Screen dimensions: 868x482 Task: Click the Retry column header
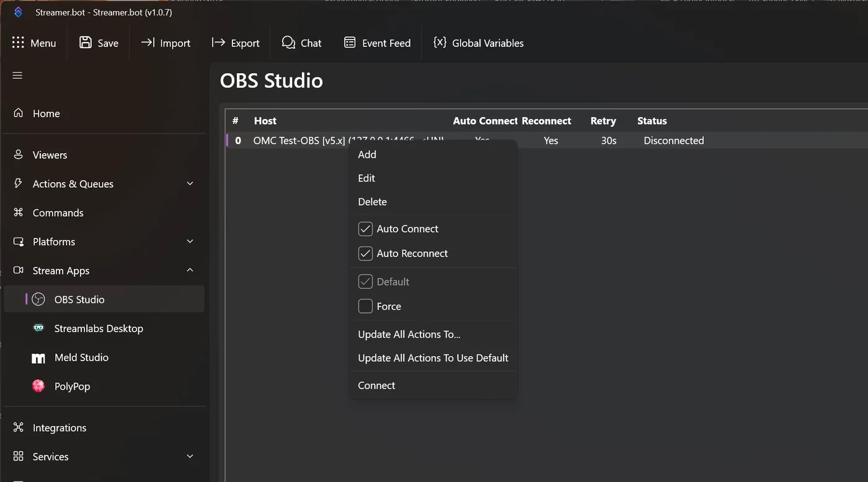(x=603, y=121)
